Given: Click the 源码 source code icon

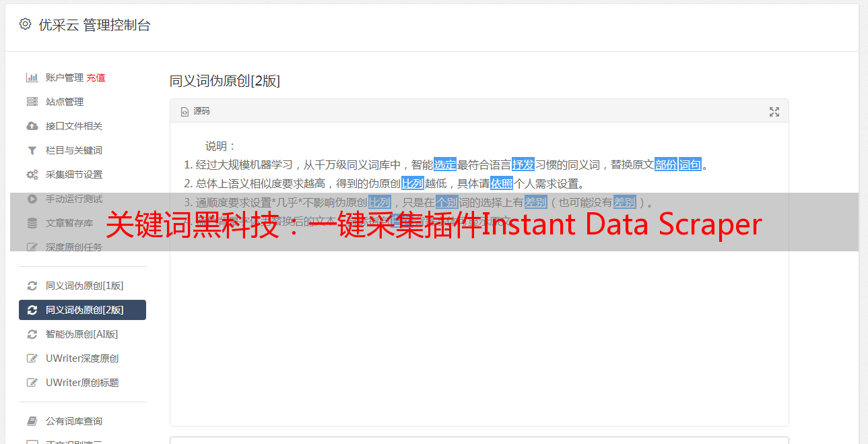Looking at the screenshot, I should coord(185,112).
